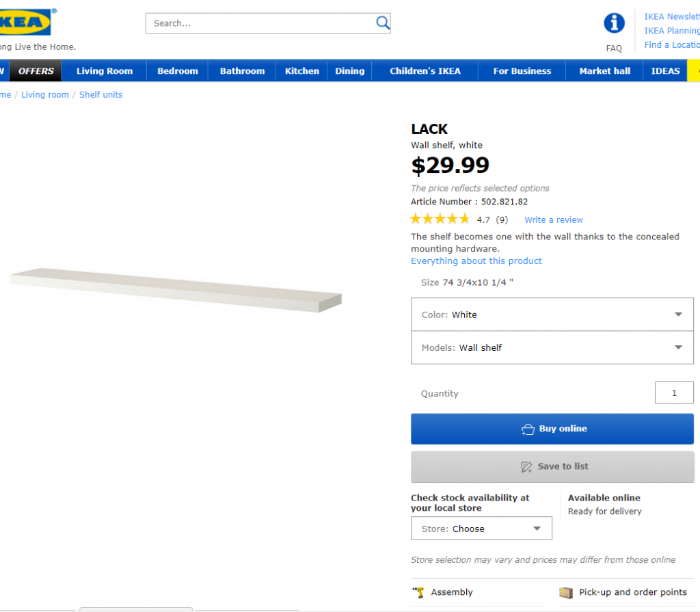Open the FAQ info icon
The image size is (700, 612).
[x=614, y=23]
